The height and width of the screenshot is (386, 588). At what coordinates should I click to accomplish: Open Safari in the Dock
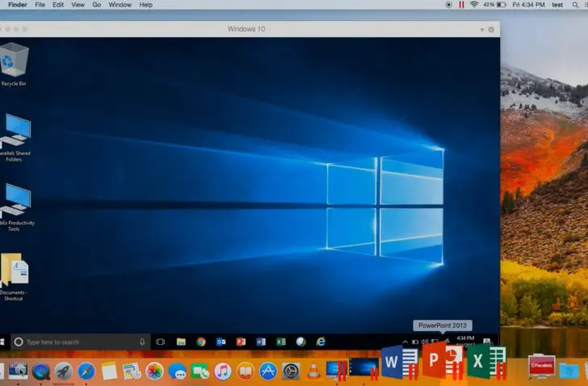pos(86,371)
